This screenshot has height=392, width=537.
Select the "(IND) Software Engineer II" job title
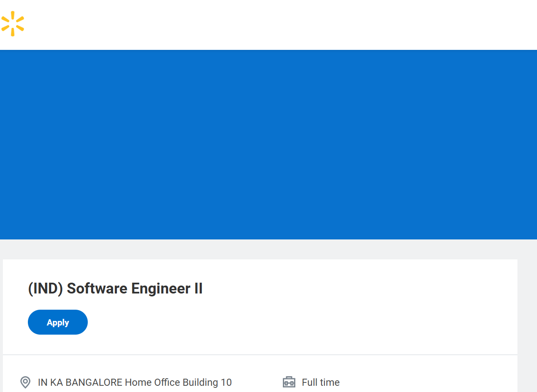pos(115,288)
